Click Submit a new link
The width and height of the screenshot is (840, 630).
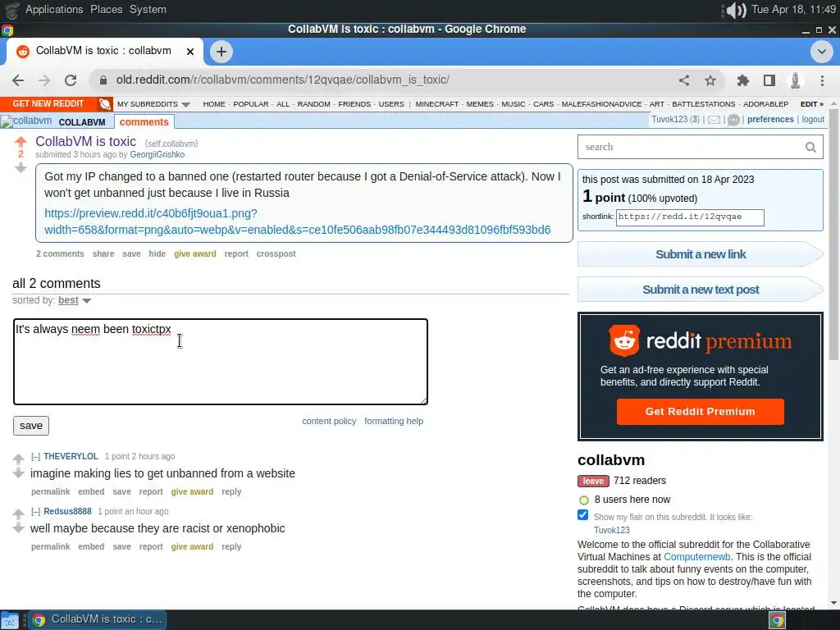tap(701, 254)
